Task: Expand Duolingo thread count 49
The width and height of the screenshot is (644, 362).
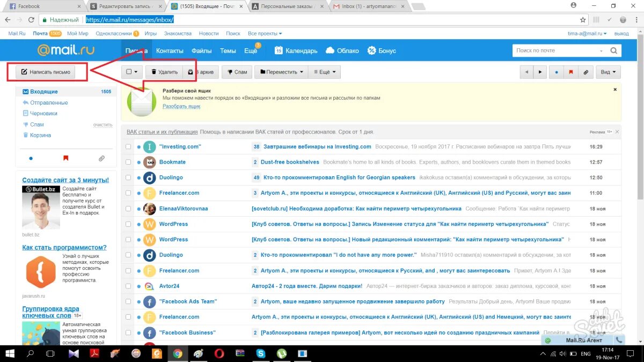Action: (x=257, y=178)
